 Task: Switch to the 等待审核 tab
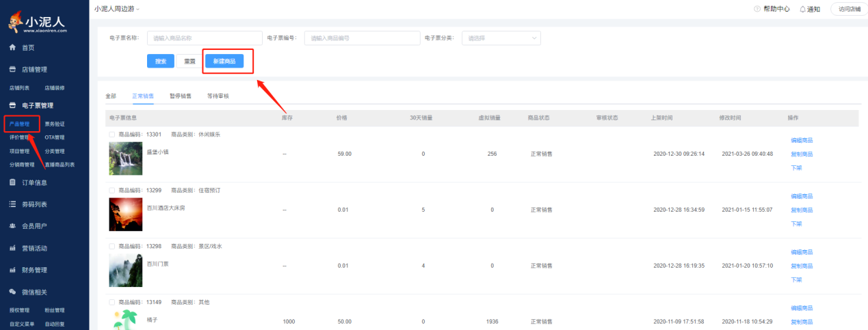pos(218,96)
